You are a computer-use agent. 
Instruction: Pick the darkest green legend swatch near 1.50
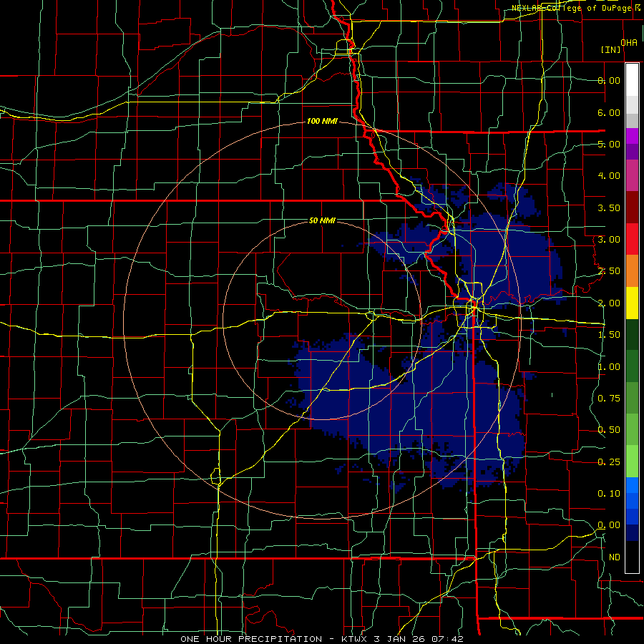pos(632,334)
